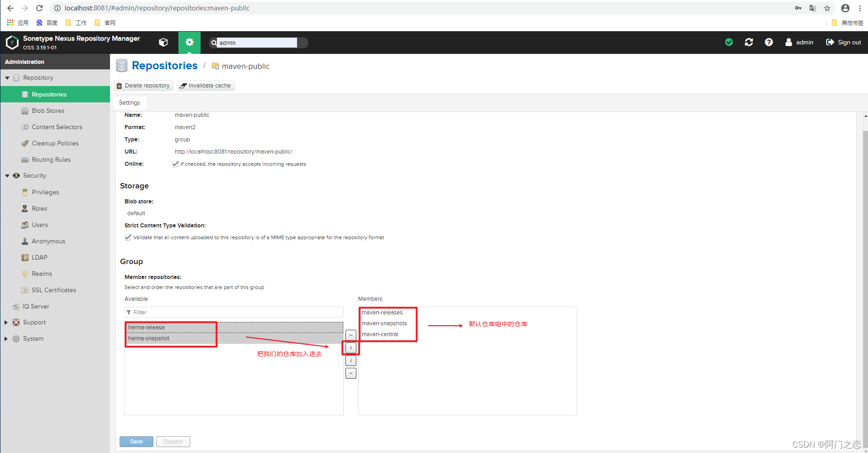Open Anonymous access settings

point(48,241)
